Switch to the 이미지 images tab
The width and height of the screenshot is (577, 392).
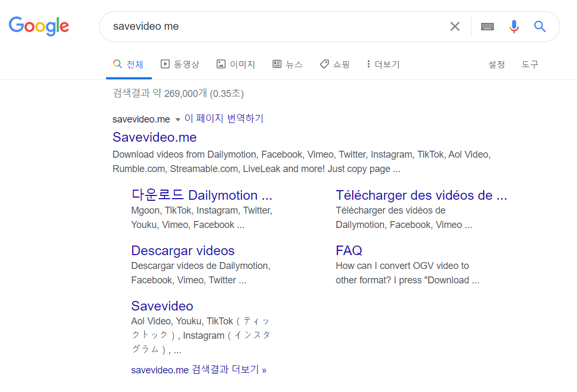tap(236, 64)
